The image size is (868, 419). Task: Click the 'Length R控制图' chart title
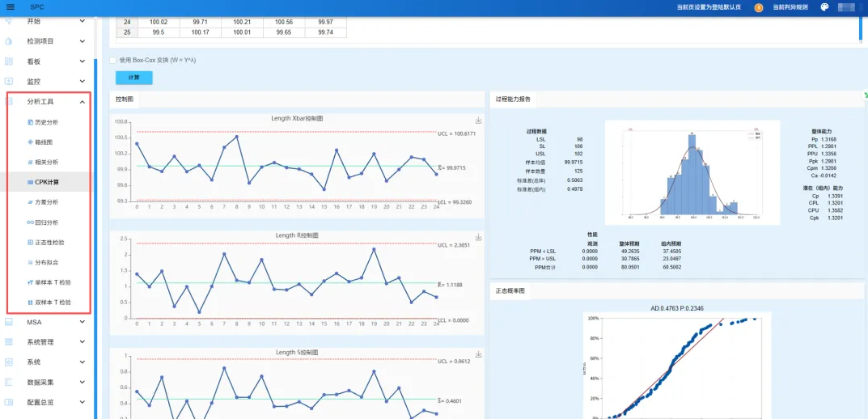(297, 235)
